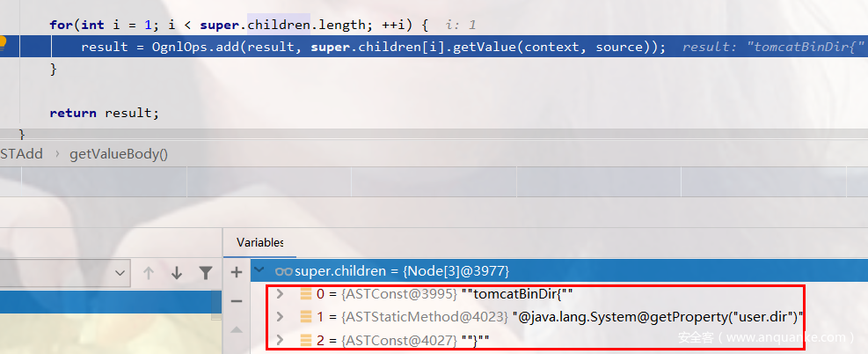This screenshot has height=354, width=868.
Task: Click the return result; code line
Action: pyautogui.click(x=105, y=113)
